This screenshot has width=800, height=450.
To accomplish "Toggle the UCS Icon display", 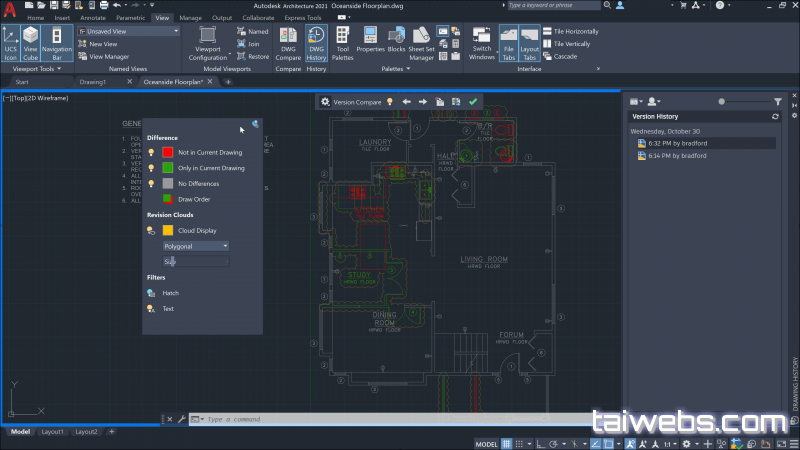I will click(x=10, y=44).
